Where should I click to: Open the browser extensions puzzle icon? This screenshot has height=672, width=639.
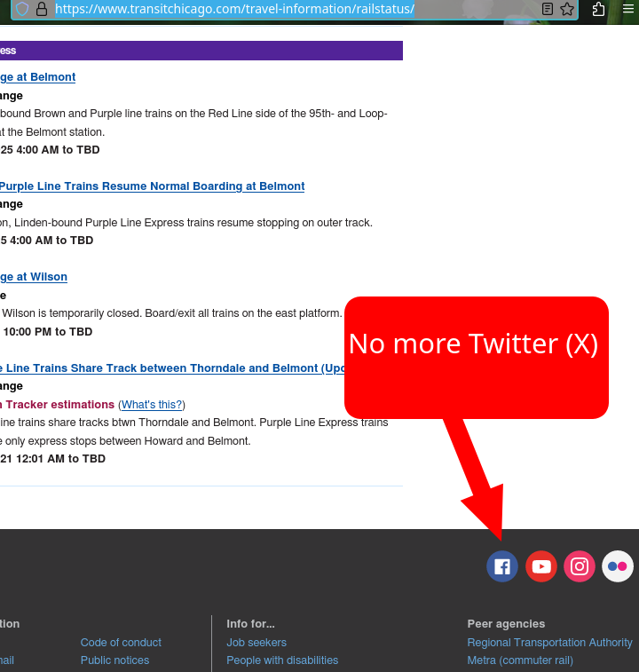(x=598, y=9)
